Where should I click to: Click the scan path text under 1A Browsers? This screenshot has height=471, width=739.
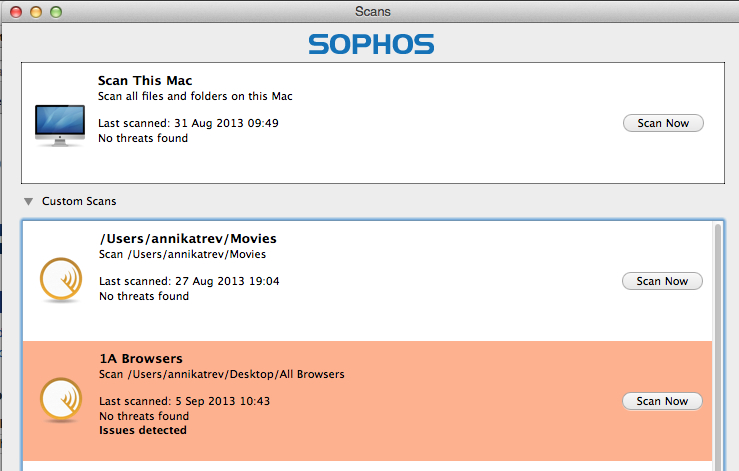point(221,374)
